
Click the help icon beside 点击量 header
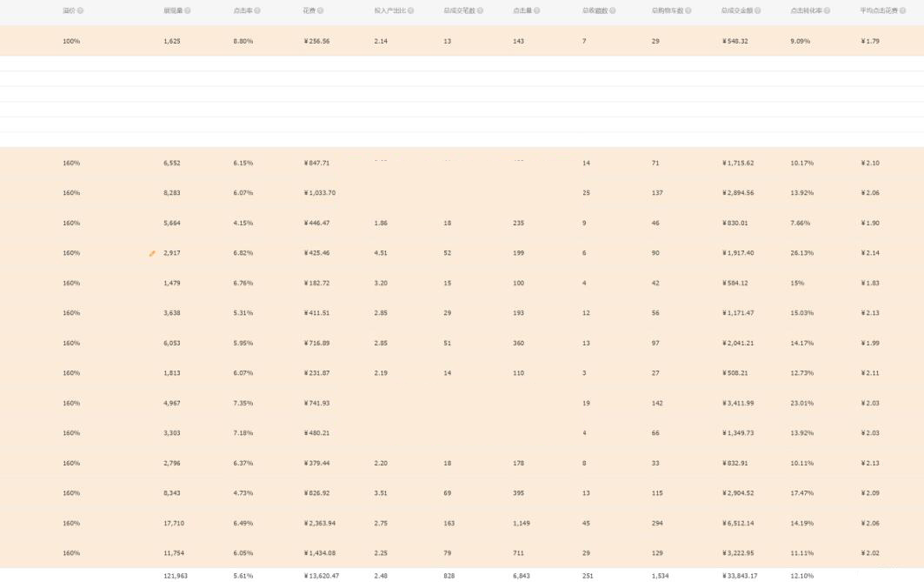[x=537, y=10]
